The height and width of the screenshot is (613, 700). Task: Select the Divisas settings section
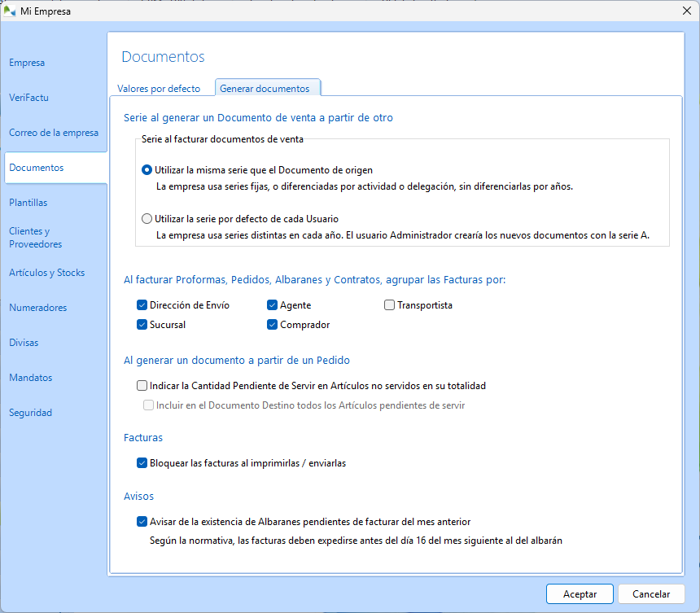pyautogui.click(x=24, y=342)
